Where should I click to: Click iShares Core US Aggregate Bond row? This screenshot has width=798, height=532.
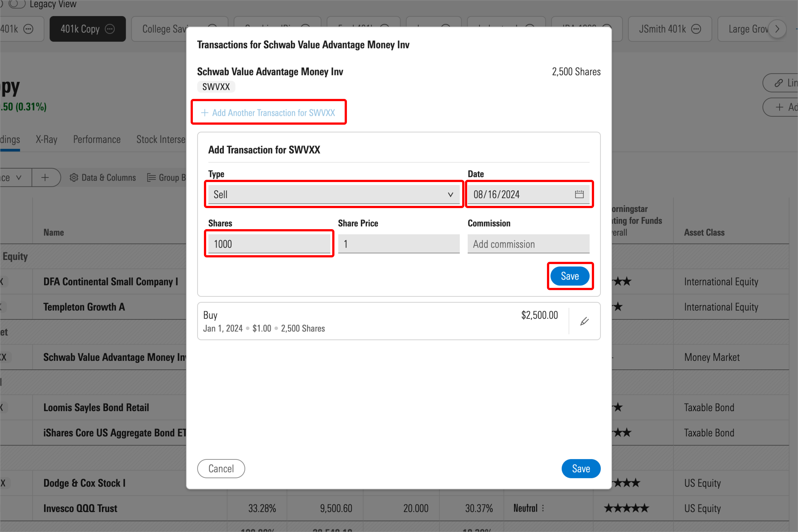115,433
